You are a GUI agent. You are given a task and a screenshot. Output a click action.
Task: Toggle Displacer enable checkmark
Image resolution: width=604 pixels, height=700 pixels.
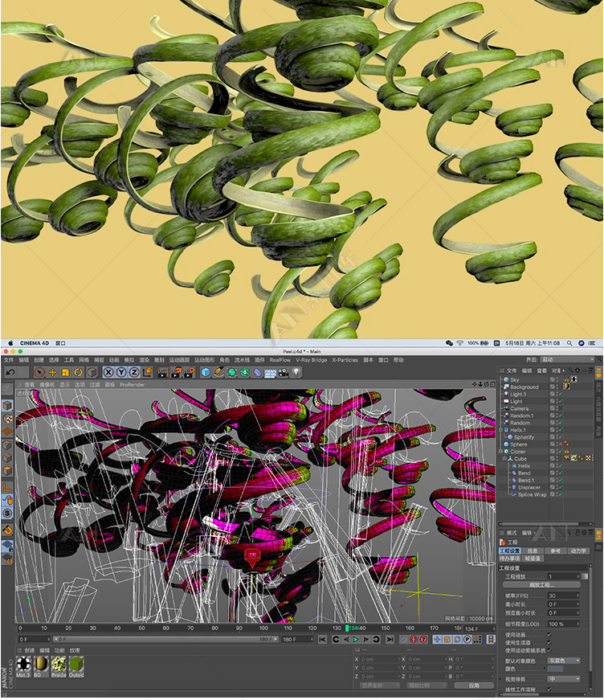tap(561, 488)
